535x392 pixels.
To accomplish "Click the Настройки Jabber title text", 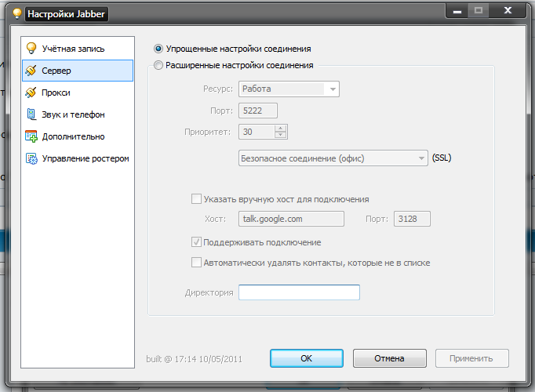I will [66, 14].
